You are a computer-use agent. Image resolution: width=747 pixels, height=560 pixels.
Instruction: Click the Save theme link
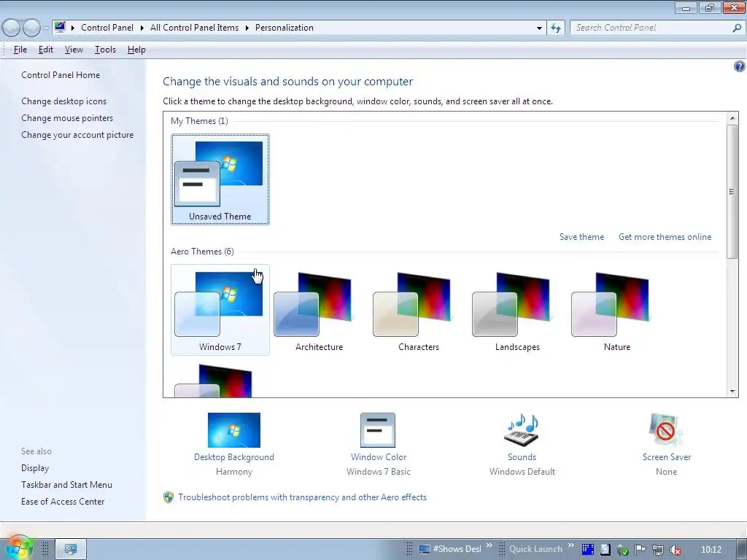[x=581, y=237]
